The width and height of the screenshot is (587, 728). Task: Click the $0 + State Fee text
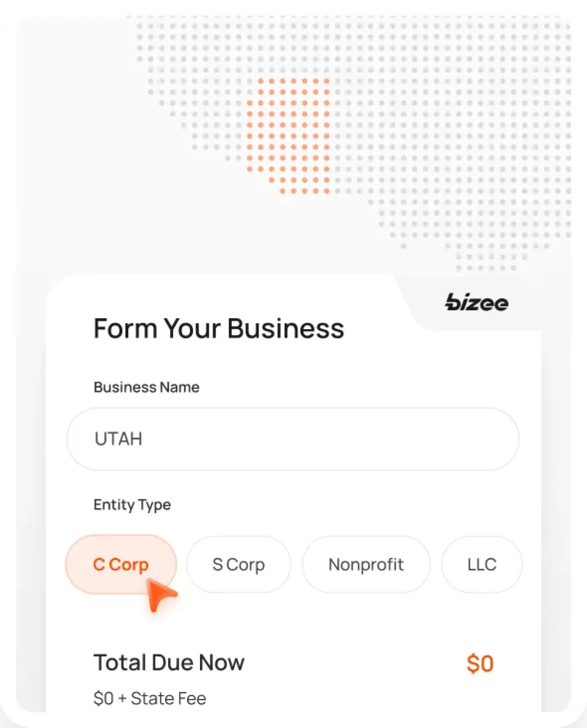(x=150, y=698)
